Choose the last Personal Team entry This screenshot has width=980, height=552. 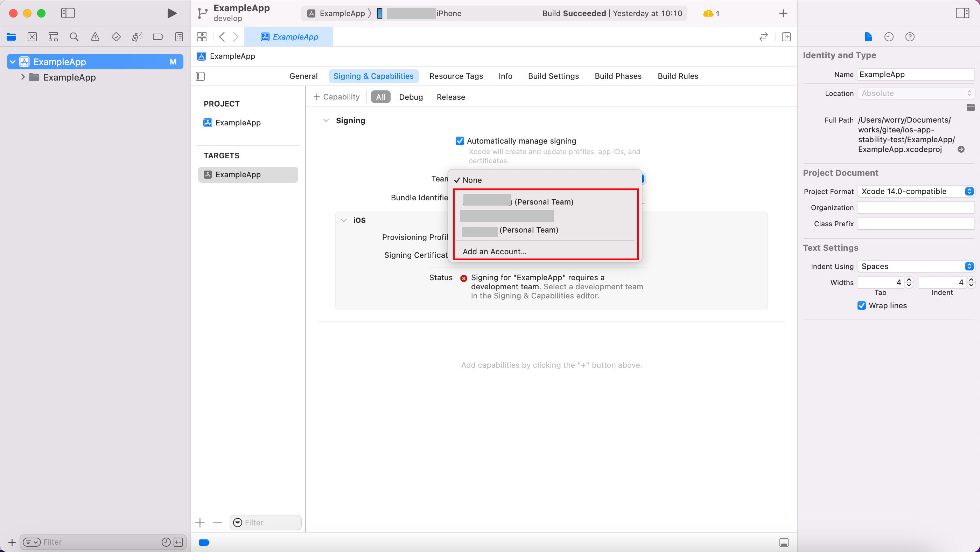pos(545,230)
